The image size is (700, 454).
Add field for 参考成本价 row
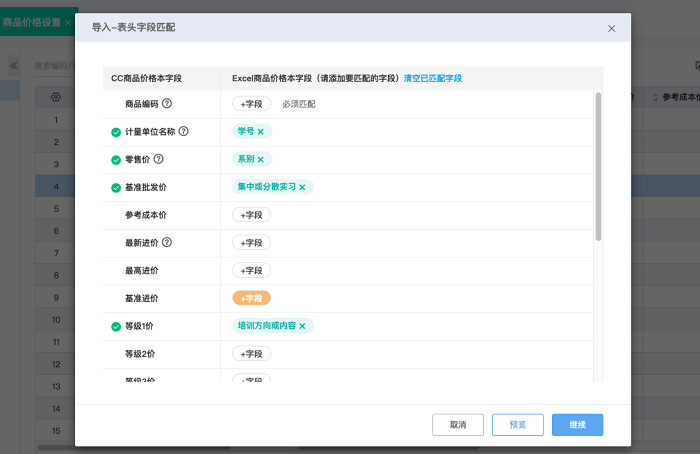point(251,215)
